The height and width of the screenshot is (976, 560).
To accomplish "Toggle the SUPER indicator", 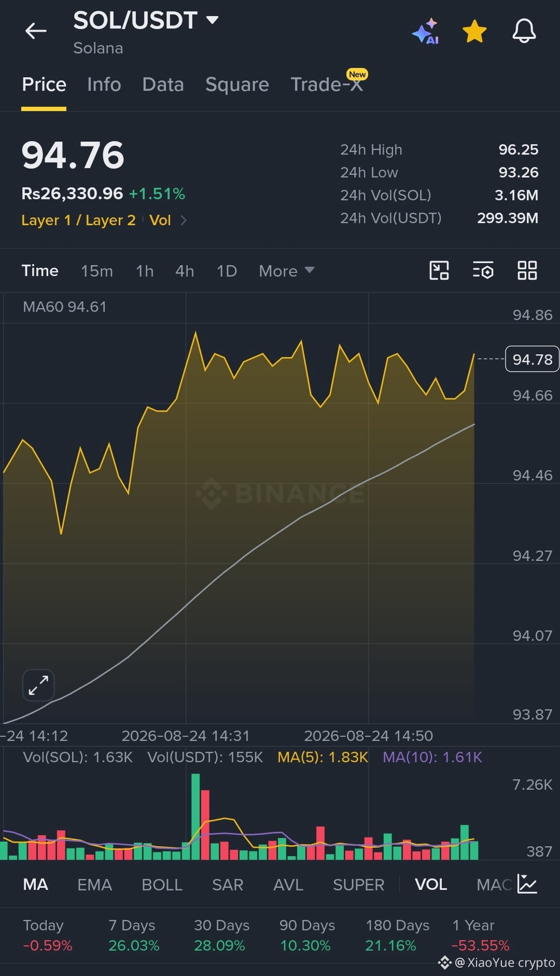I will [359, 885].
